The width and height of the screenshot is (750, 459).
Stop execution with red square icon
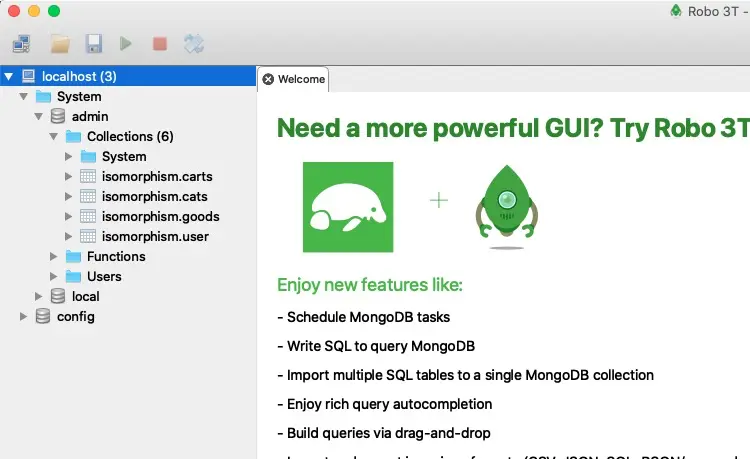point(160,44)
